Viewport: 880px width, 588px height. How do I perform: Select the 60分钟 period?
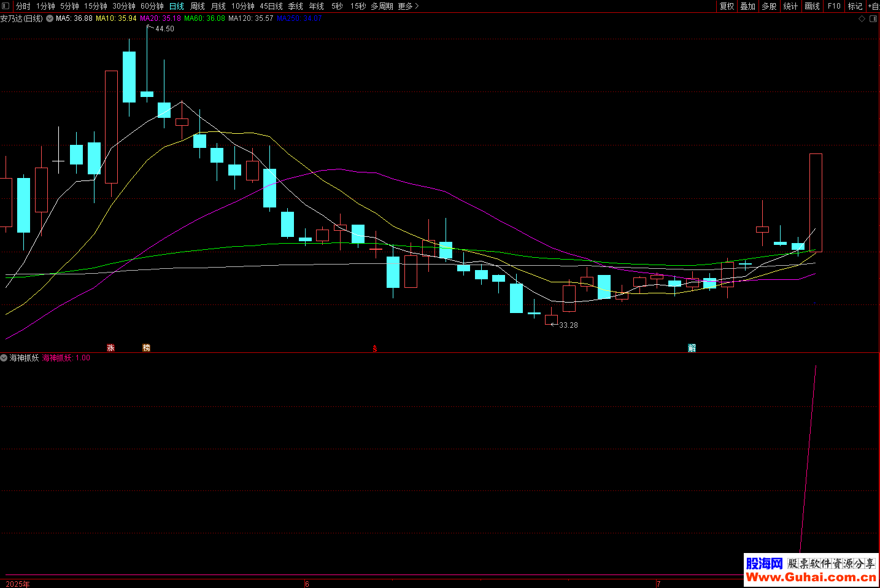(x=152, y=6)
